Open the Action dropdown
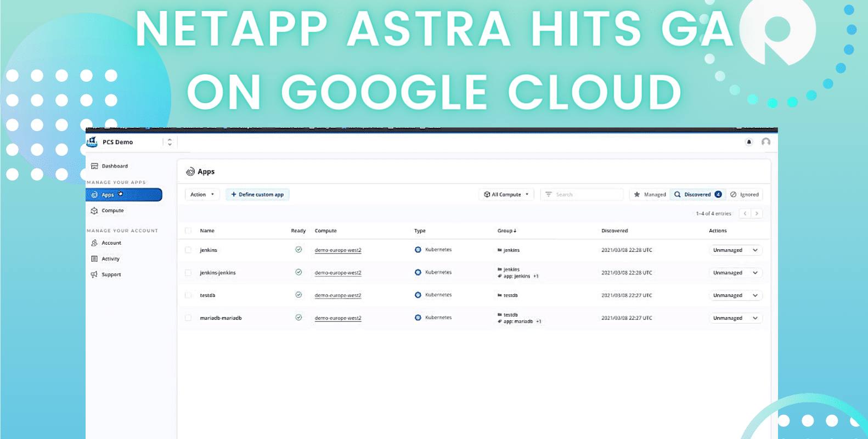 202,194
